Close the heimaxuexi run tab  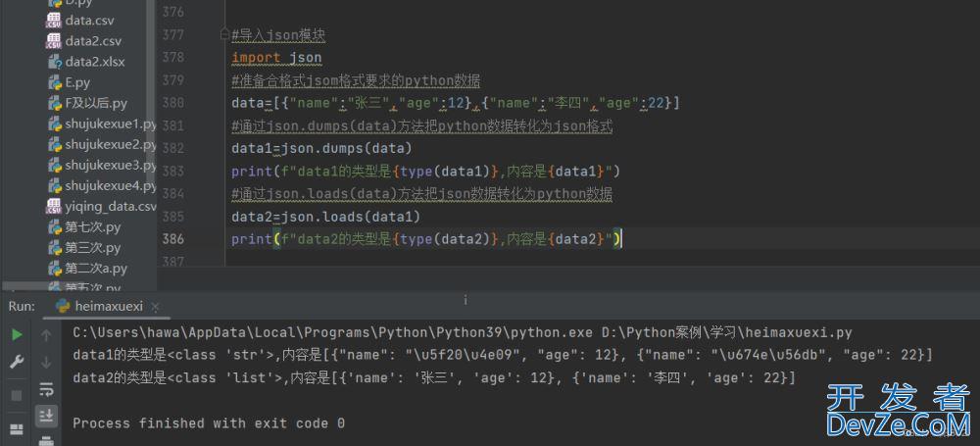pyautogui.click(x=155, y=307)
